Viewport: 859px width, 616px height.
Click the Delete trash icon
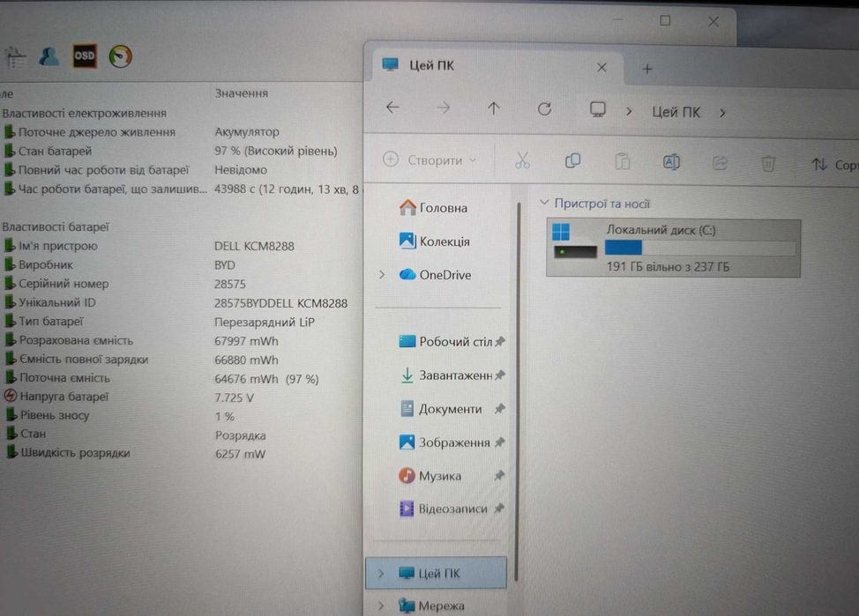click(768, 163)
